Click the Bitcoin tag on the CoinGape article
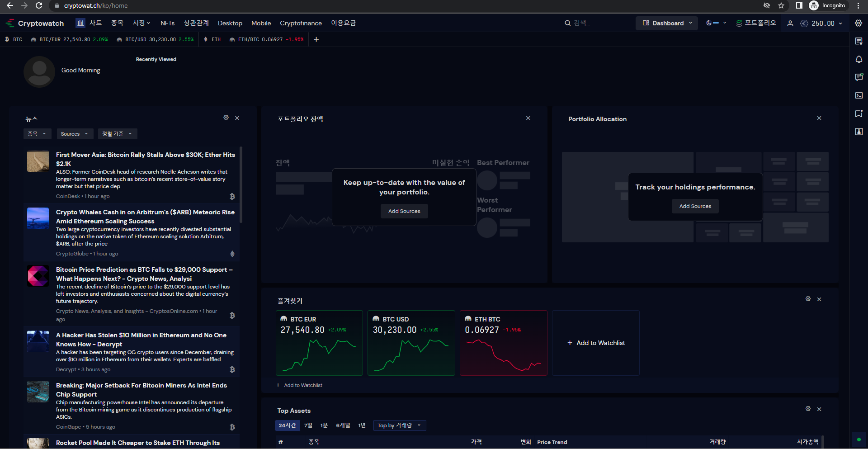This screenshot has height=449, width=868. 232,427
